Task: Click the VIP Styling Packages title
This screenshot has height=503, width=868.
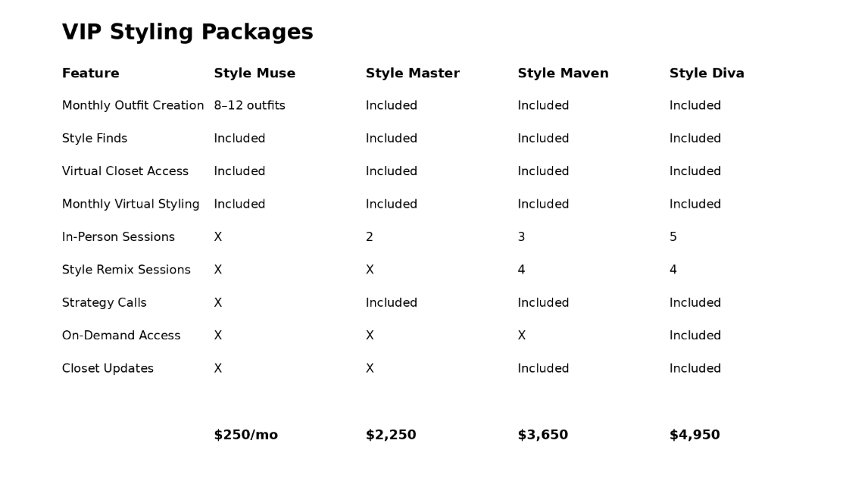Action: pyautogui.click(x=187, y=33)
